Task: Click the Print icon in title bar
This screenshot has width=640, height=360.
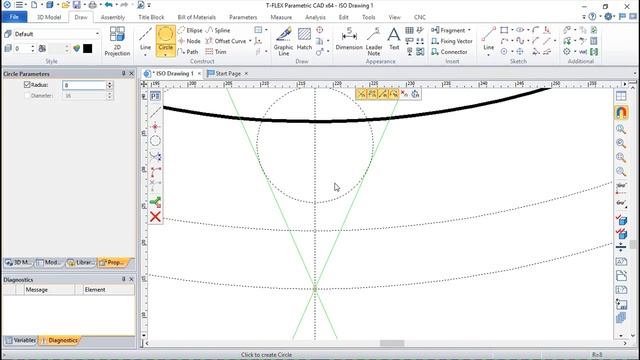Action: pyautogui.click(x=93, y=5)
